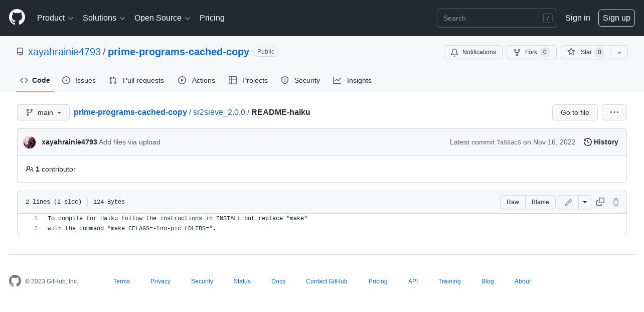Click the repository book icon
644x312 pixels.
(20, 52)
